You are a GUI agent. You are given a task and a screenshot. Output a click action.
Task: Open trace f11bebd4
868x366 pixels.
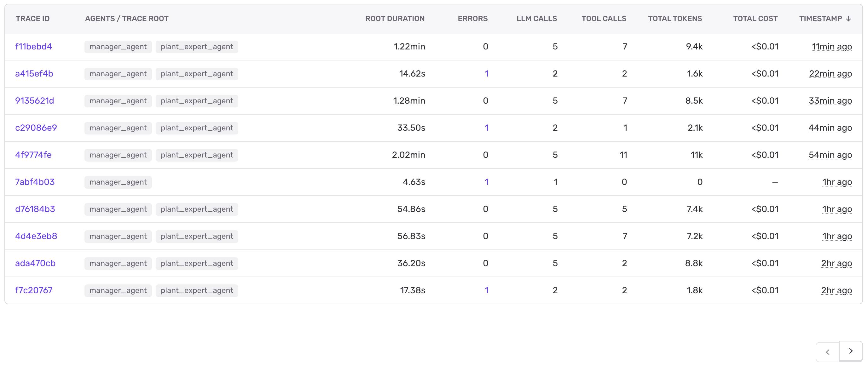click(34, 47)
